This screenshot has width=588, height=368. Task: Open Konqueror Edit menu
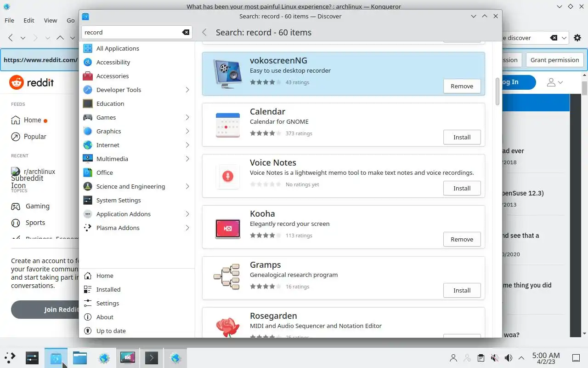tap(29, 20)
